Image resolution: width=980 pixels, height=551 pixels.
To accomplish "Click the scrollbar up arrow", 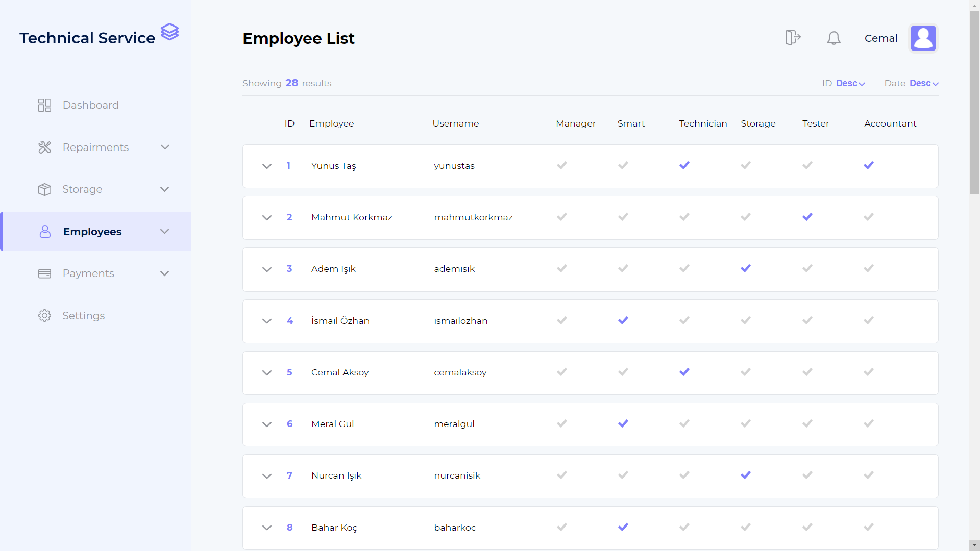I will click(974, 5).
